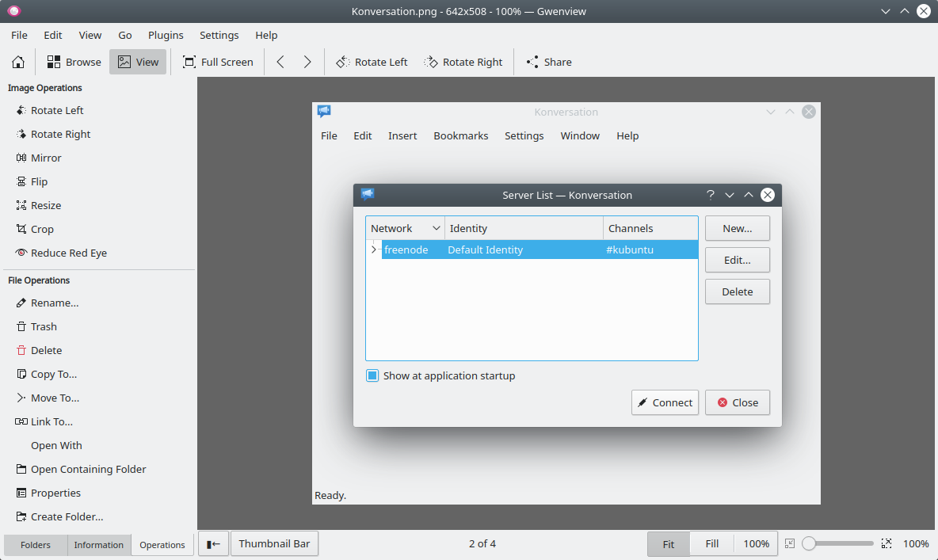Enable Fit zoom mode
The height and width of the screenshot is (560, 938).
click(668, 544)
